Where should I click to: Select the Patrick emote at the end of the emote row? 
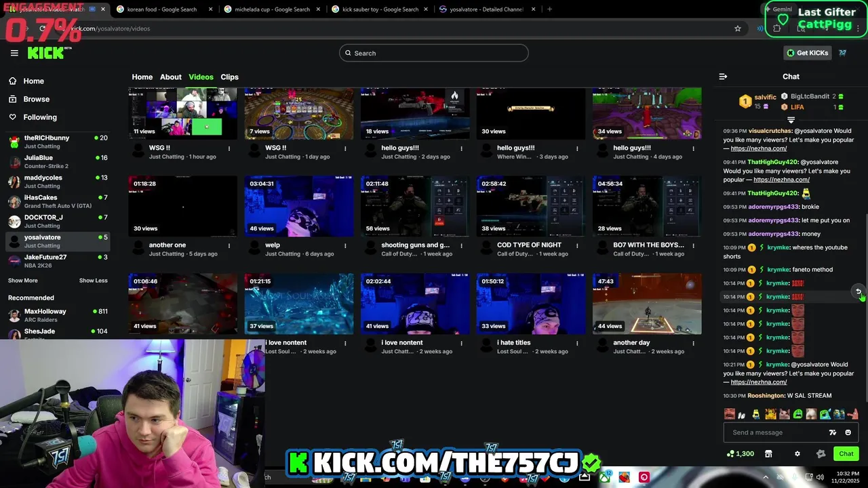pyautogui.click(x=852, y=414)
